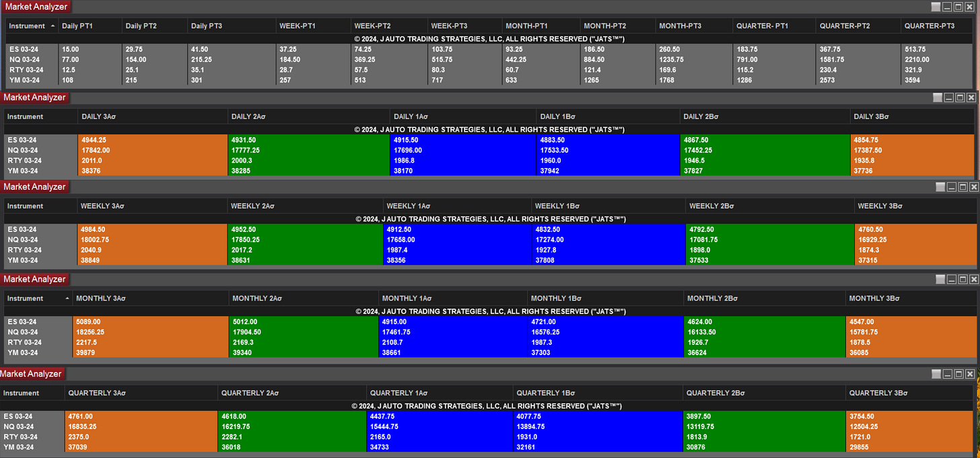This screenshot has height=458, width=980.
Task: Maximize the QUARTERLY 3Aσ Market Analyzer window
Action: pyautogui.click(x=959, y=374)
